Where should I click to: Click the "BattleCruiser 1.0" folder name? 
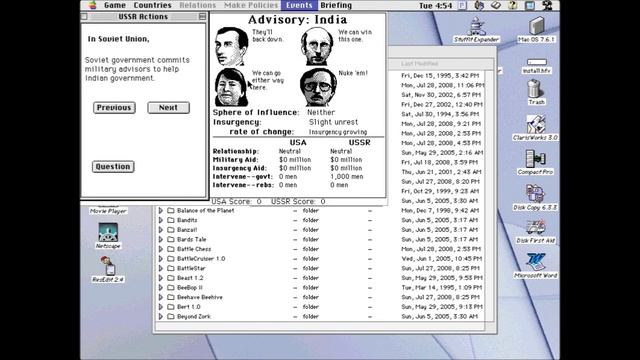tap(201, 259)
